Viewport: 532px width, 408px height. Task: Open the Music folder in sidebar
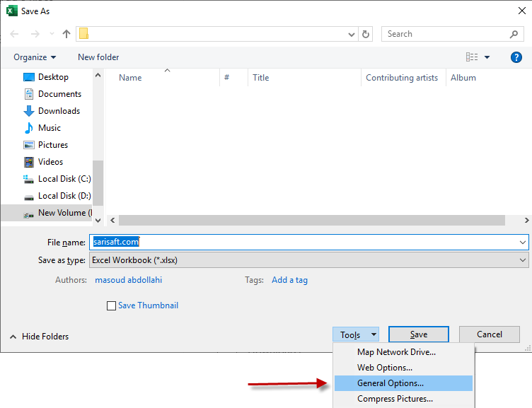(x=49, y=128)
